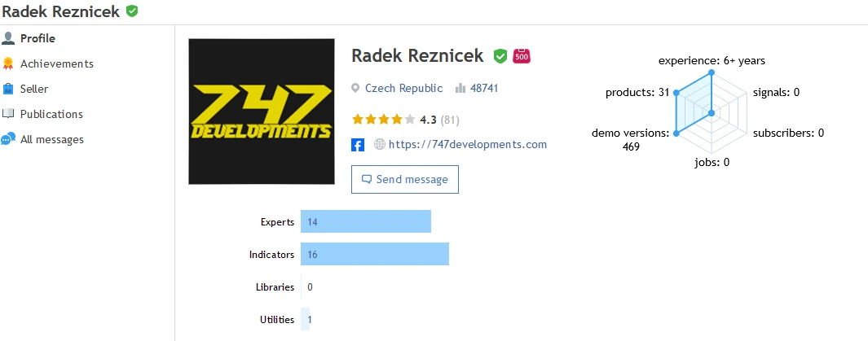The width and height of the screenshot is (868, 341).
Task: Open the 747developments.com website link
Action: tap(468, 145)
